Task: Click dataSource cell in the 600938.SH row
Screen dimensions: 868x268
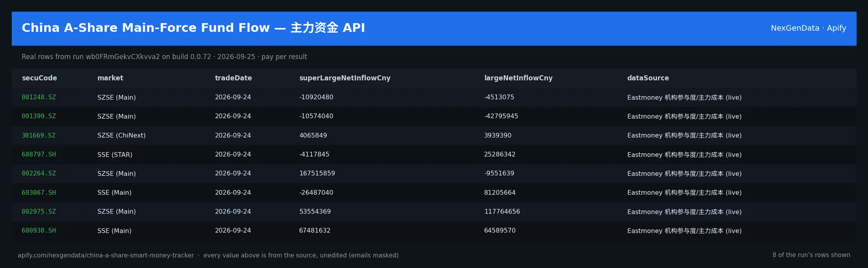Action: [x=684, y=230]
